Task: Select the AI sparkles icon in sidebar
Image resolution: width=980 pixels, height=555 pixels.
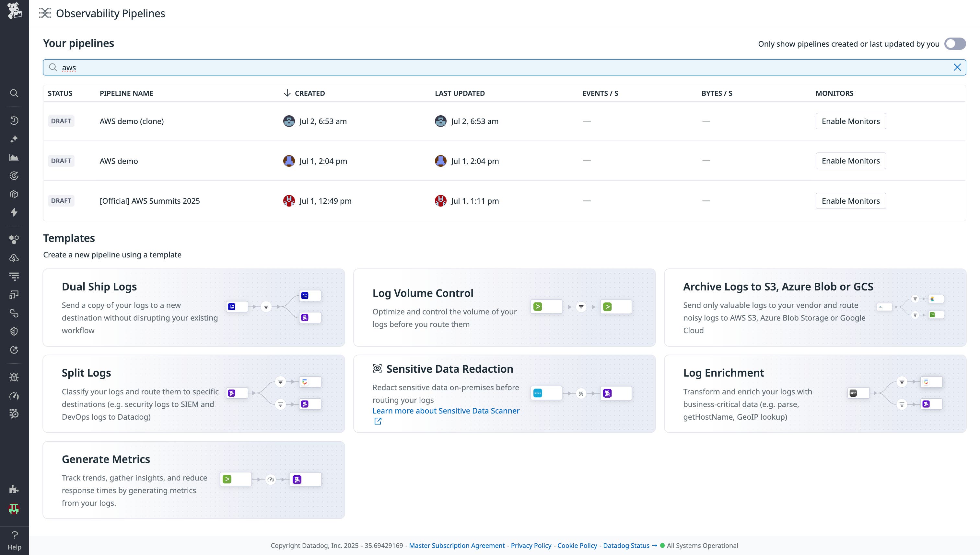Action: coord(14,139)
